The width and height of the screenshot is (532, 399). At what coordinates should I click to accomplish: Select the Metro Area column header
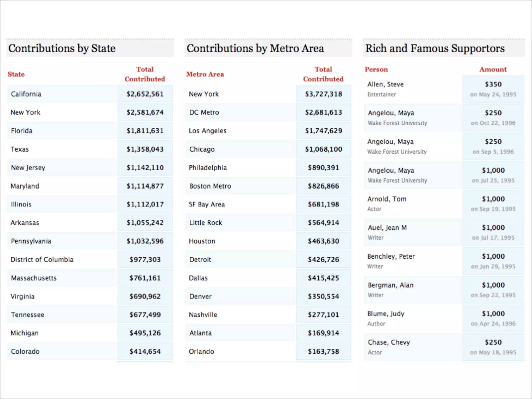tap(205, 74)
